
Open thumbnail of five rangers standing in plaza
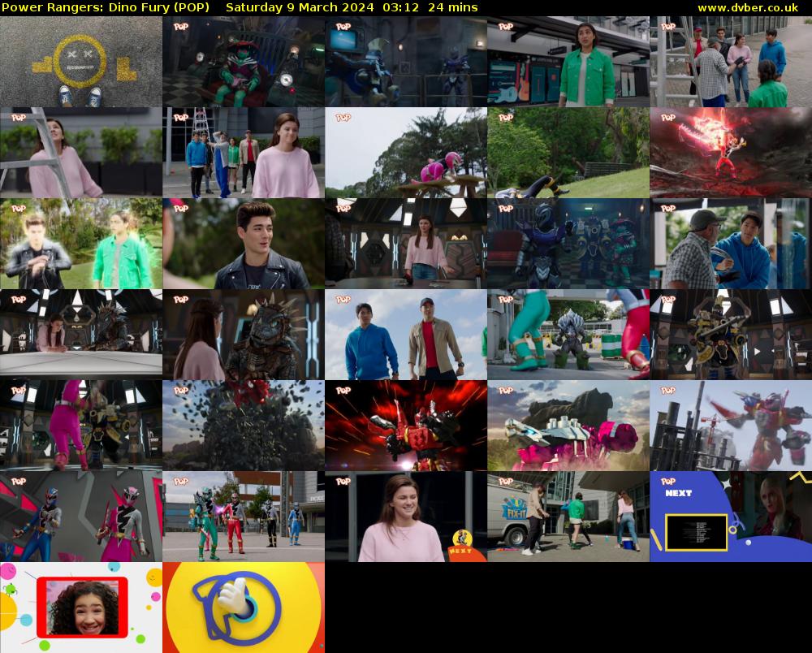pos(244,517)
